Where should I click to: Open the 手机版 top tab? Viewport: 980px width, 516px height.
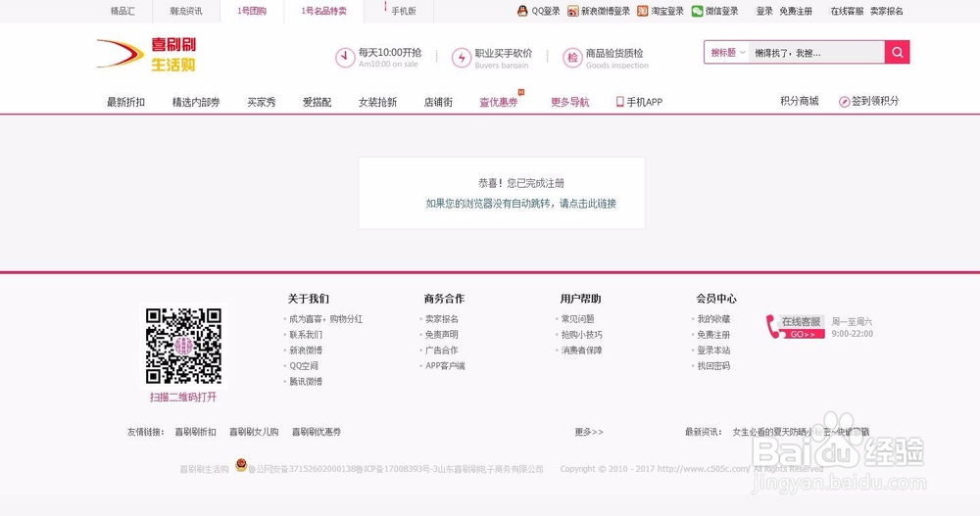[x=404, y=11]
